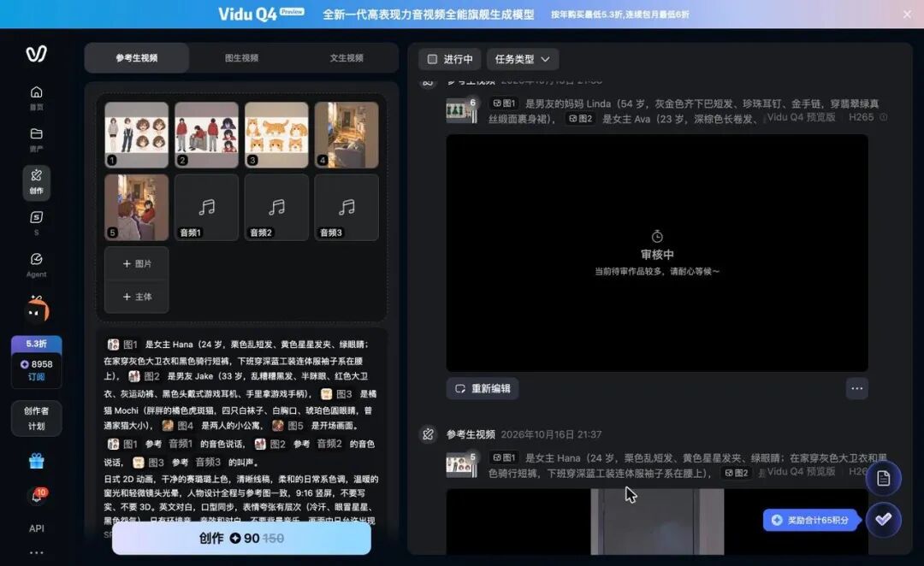Click the + 主体 add subject button
This screenshot has height=566, width=924.
(137, 296)
